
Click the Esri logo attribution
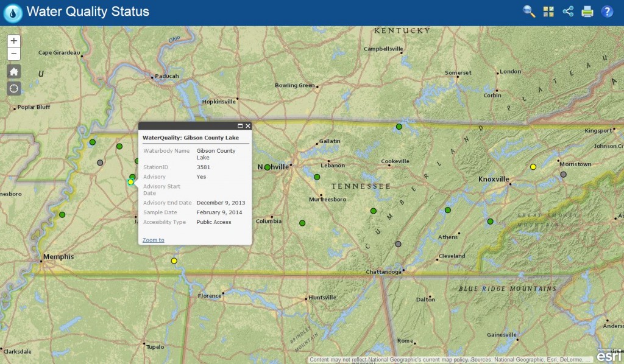click(609, 355)
